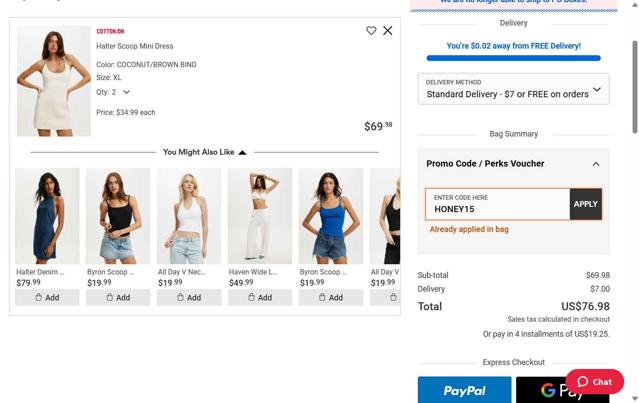
Task: Open the Delivery Method dropdown
Action: coord(513,89)
